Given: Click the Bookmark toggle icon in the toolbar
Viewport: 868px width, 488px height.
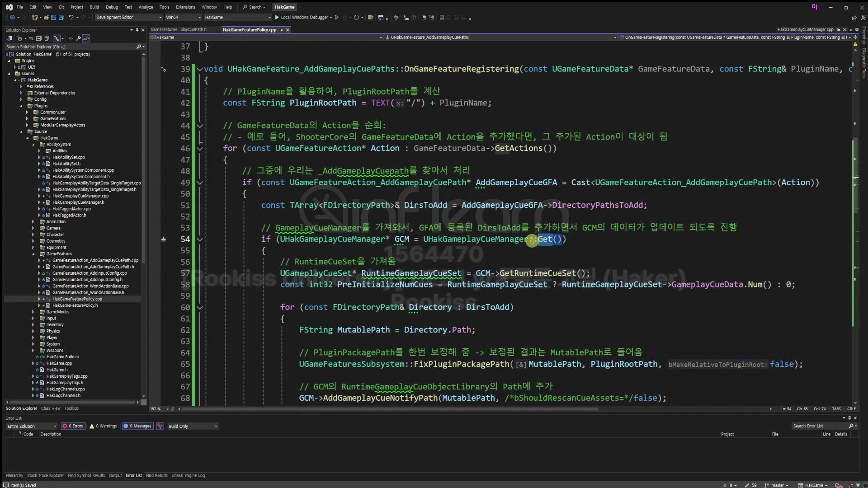Looking at the screenshot, I should point(442,18).
